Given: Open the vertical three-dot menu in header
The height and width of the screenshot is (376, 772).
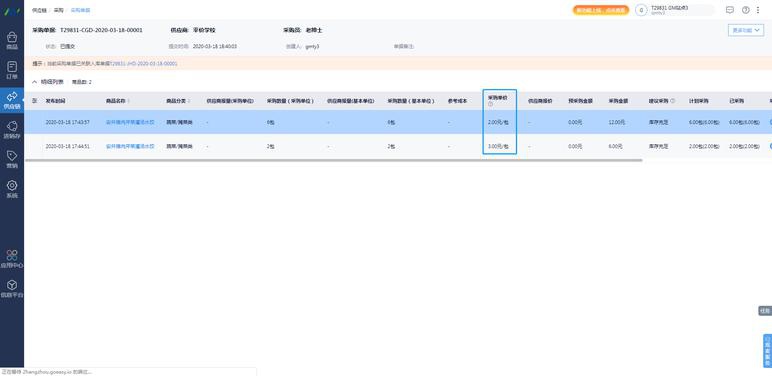Looking at the screenshot, I should click(x=758, y=10).
